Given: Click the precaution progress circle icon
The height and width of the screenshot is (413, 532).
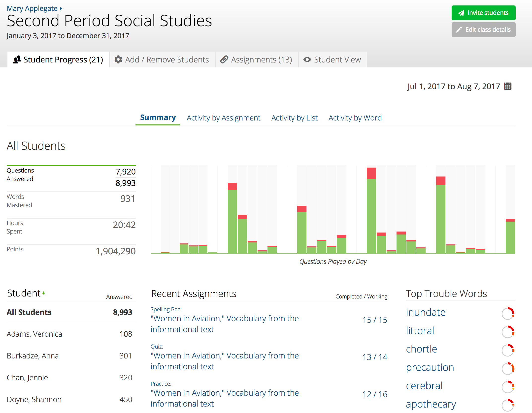Looking at the screenshot, I should pyautogui.click(x=508, y=369).
